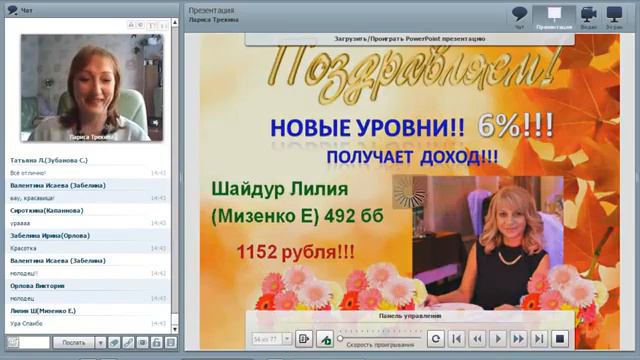The image size is (640, 360).
Task: Click the lock small icon above the webcam
Action: [x=131, y=25]
